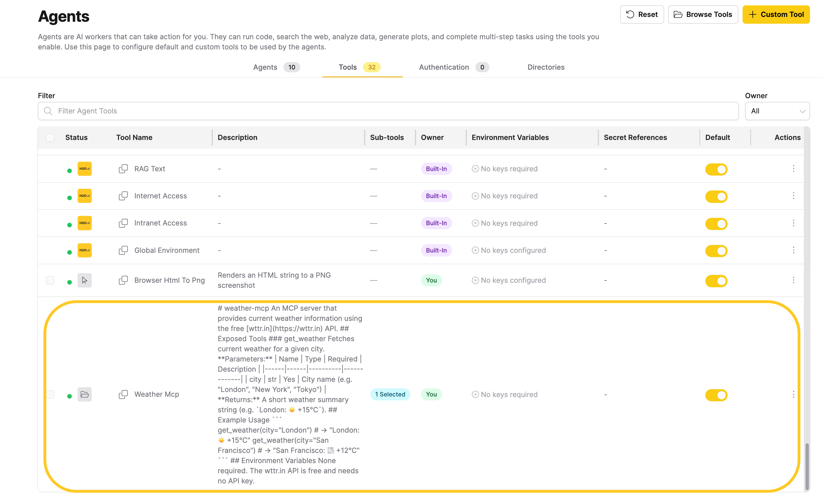Switch to the Directories tab

pos(546,67)
